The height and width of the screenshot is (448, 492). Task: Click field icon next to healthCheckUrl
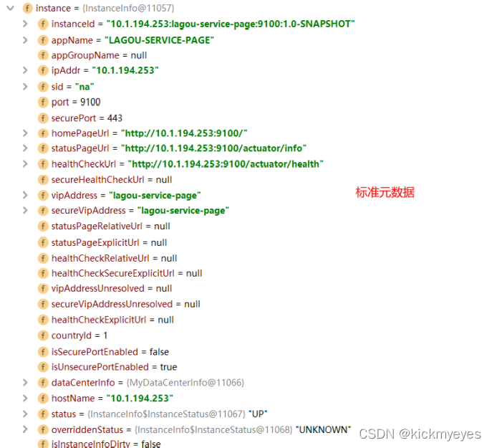coord(43,164)
